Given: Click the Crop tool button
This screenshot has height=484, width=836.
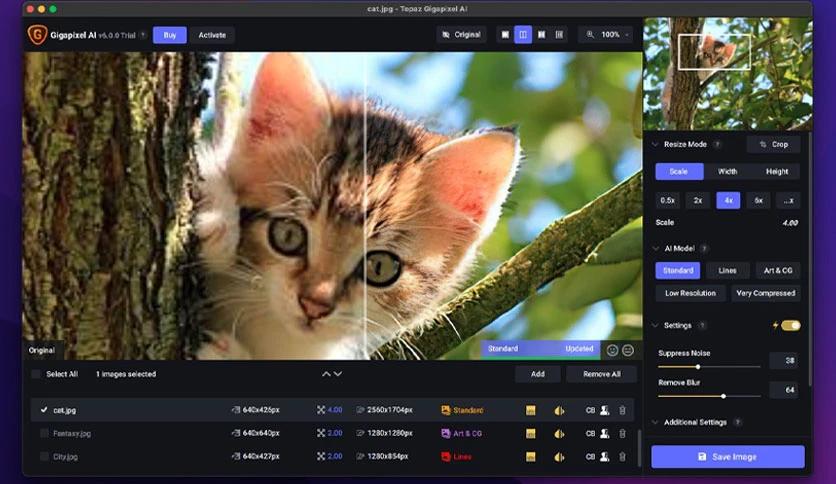Looking at the screenshot, I should (773, 144).
